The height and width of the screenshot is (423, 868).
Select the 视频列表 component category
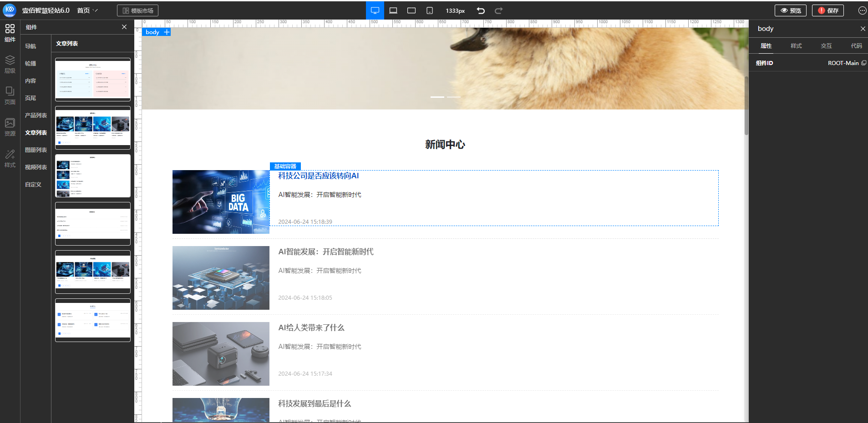pyautogui.click(x=36, y=167)
